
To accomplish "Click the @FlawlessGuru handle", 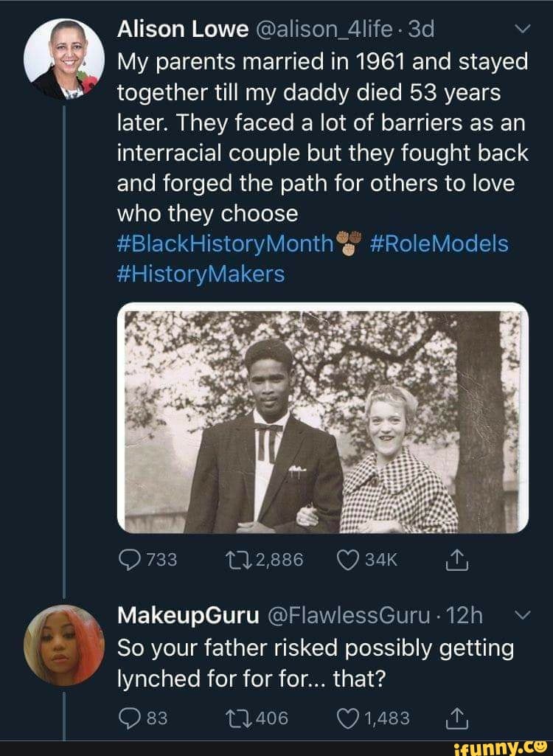I will (354, 615).
